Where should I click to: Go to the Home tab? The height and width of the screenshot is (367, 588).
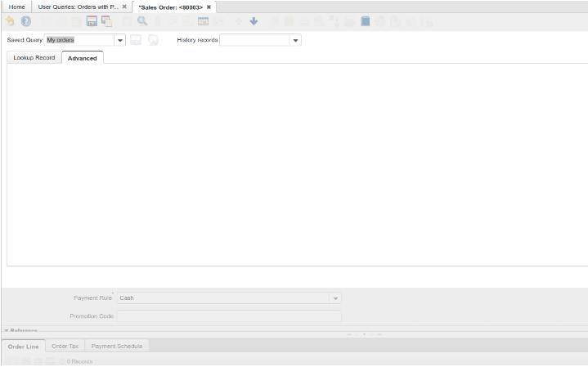tap(16, 7)
